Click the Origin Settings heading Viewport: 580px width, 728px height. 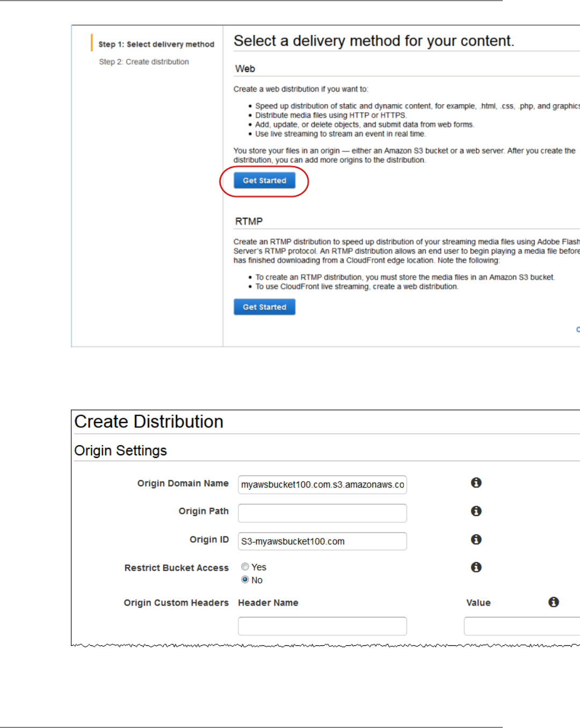click(121, 451)
